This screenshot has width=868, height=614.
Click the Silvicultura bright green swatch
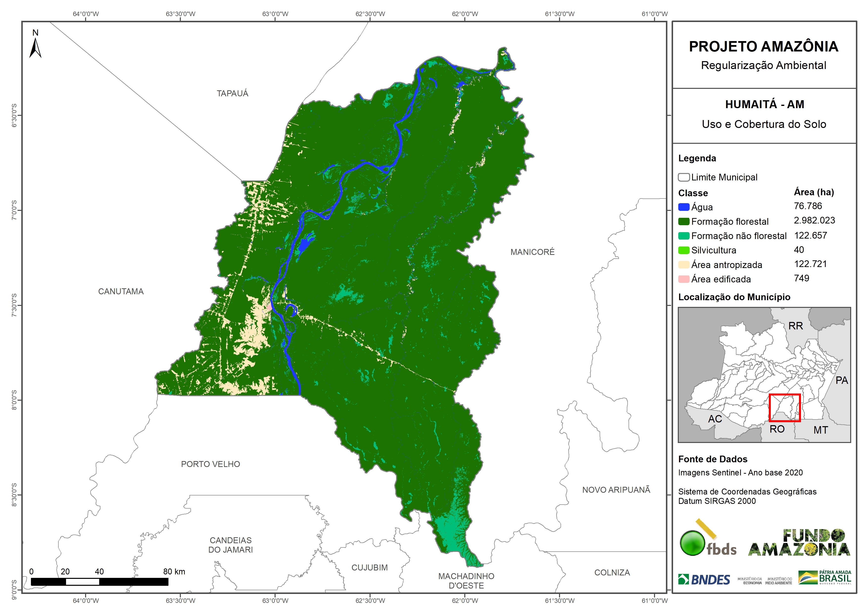tap(683, 250)
